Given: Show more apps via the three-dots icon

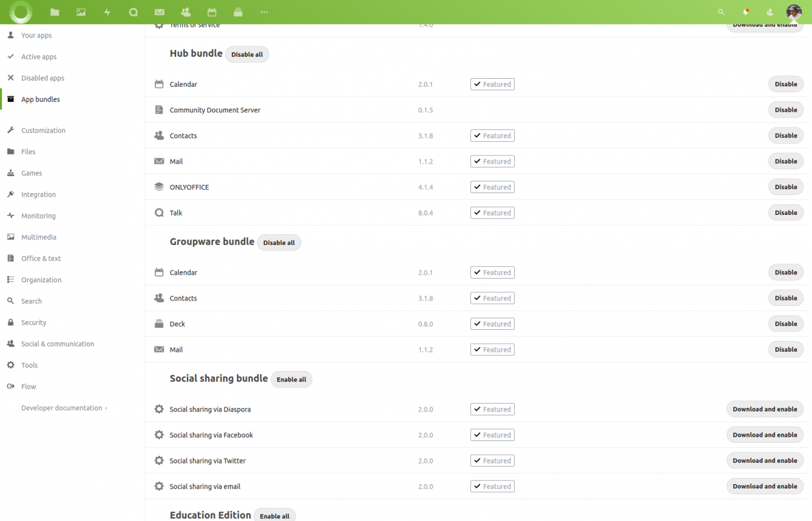Looking at the screenshot, I should pyautogui.click(x=264, y=12).
